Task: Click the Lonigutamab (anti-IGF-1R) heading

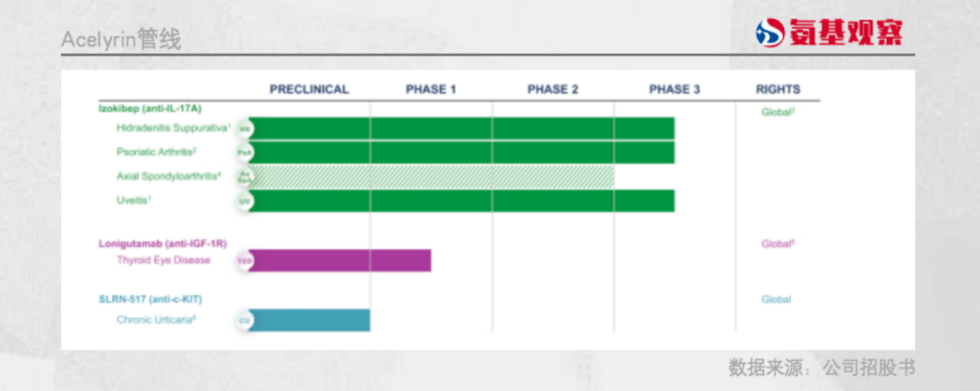Action: coord(162,243)
